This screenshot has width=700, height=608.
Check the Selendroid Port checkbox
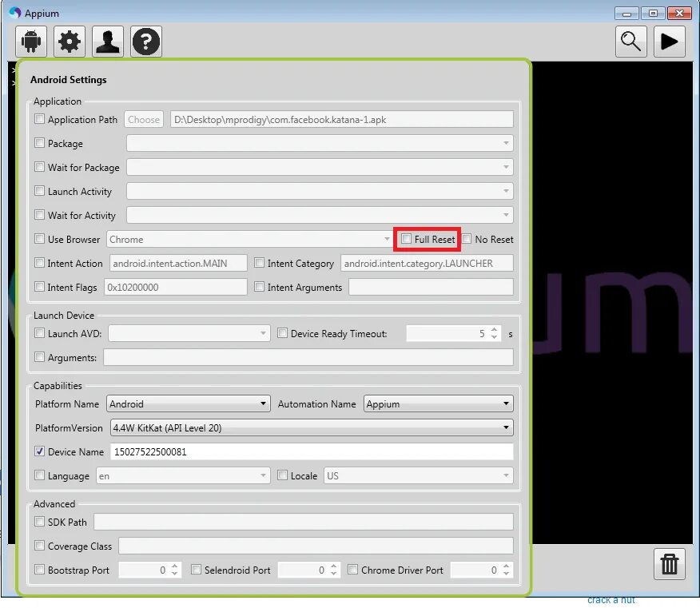[196, 570]
